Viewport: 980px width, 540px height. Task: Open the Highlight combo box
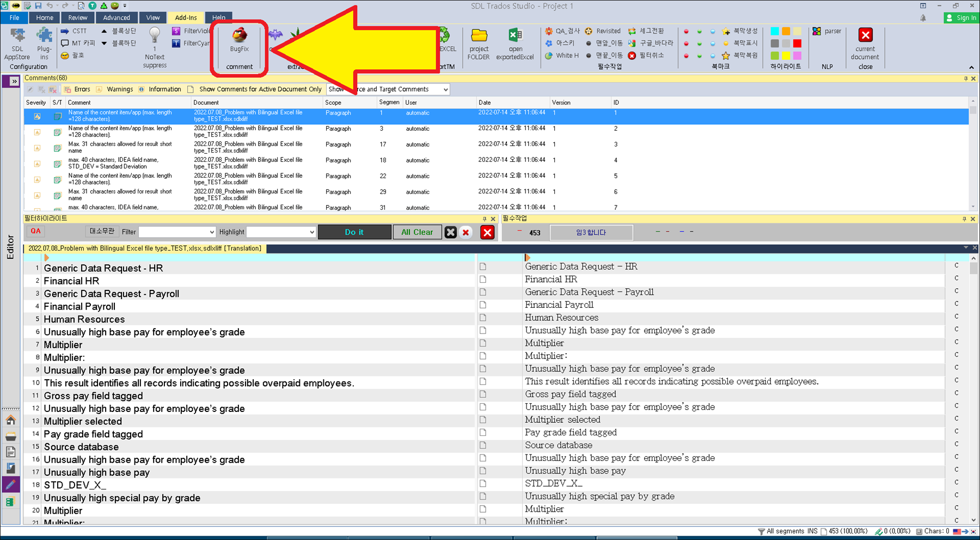281,232
